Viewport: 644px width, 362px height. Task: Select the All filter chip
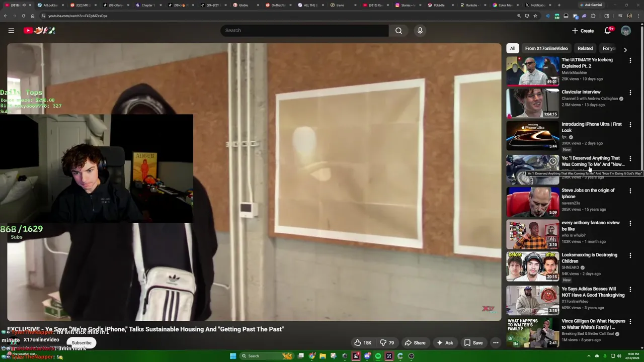click(513, 49)
